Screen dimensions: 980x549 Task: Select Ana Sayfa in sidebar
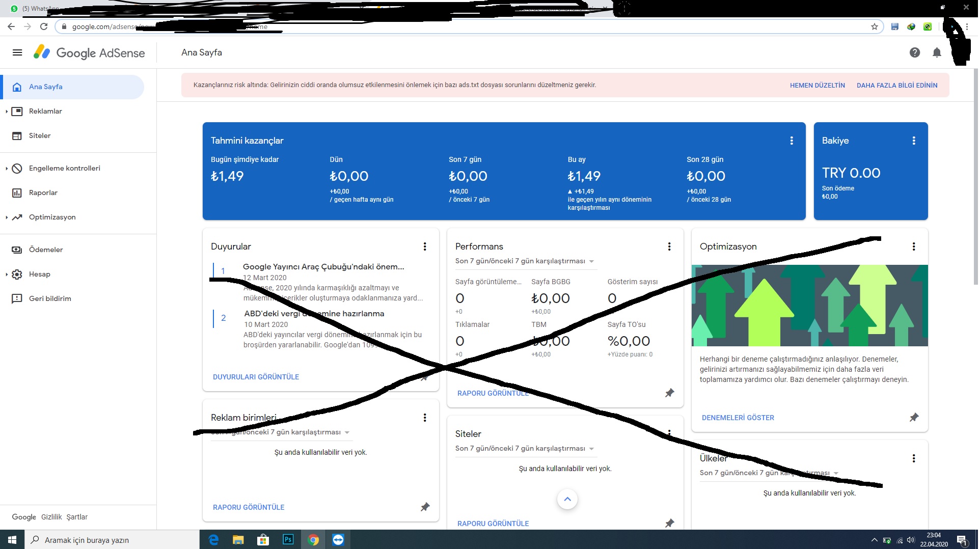pos(73,87)
